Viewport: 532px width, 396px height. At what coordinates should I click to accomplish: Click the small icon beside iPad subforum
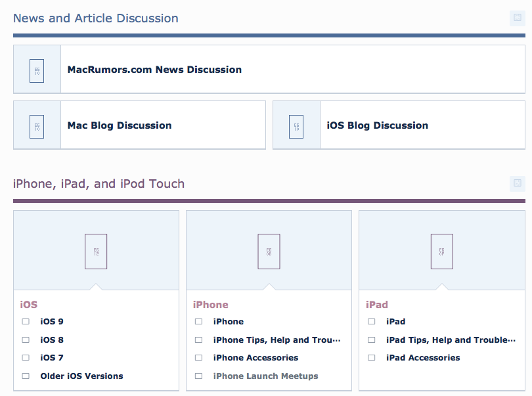pyautogui.click(x=372, y=321)
